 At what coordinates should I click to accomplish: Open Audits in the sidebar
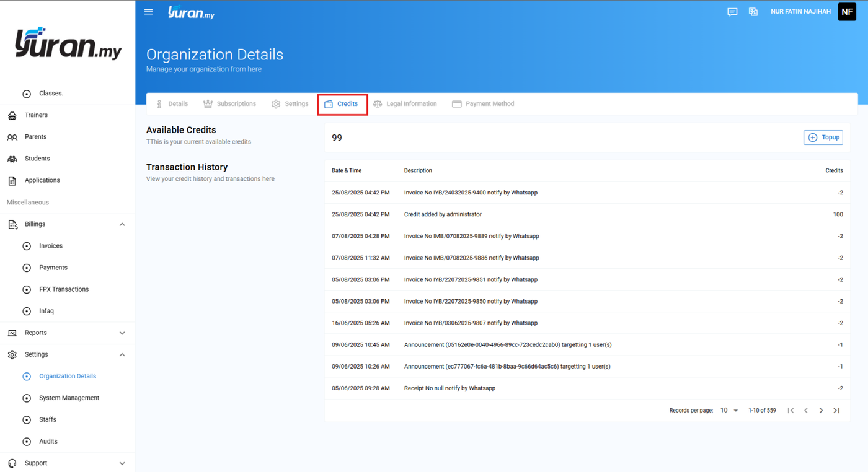point(48,441)
